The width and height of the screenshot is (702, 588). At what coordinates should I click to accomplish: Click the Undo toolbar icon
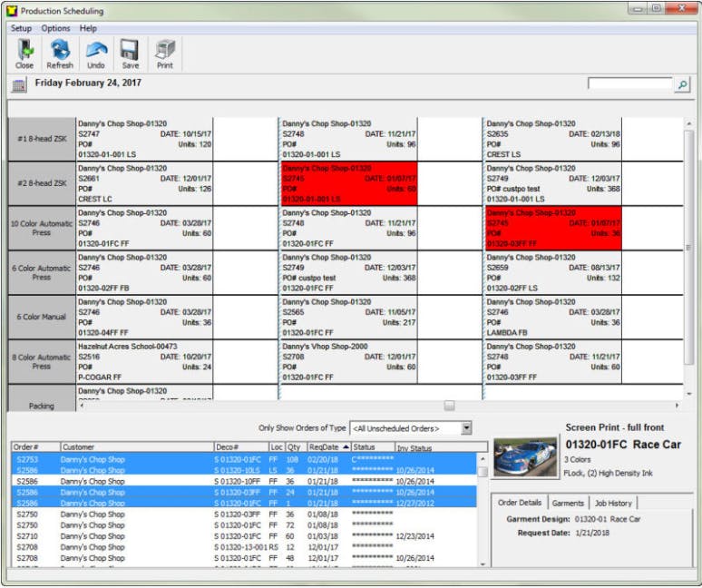click(95, 53)
